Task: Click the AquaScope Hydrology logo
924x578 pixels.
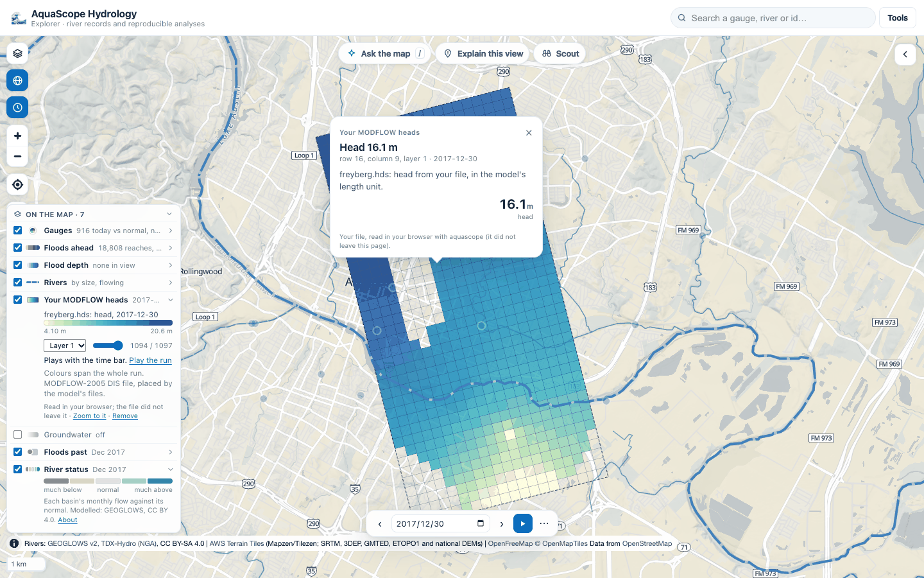Action: 19,18
